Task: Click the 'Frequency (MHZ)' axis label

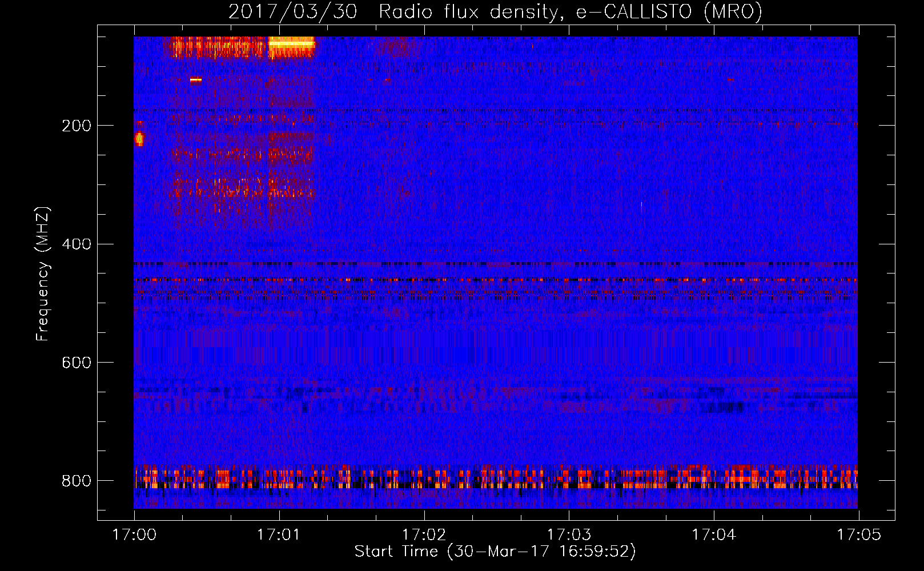Action: click(42, 274)
